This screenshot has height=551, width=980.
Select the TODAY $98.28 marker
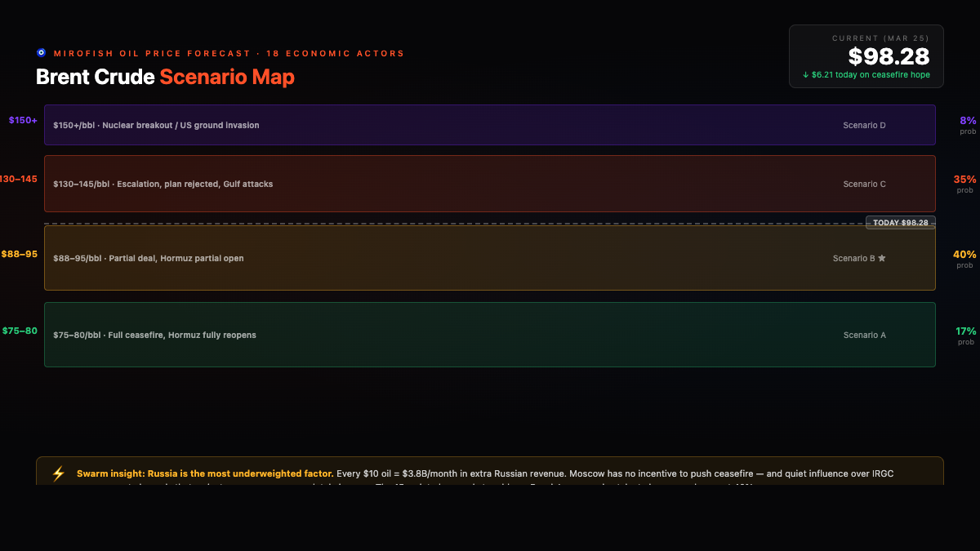[x=900, y=223]
